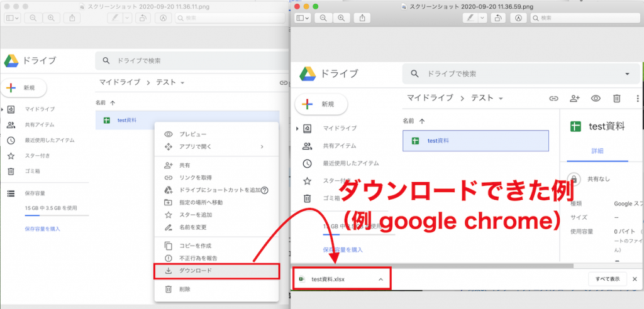Click horizontal scrollbar above the downloads bar
The image size is (644, 309).
[x=440, y=265]
